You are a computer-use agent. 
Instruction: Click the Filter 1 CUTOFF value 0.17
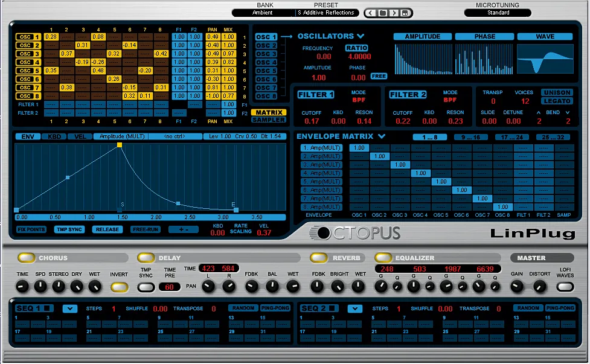tap(312, 121)
